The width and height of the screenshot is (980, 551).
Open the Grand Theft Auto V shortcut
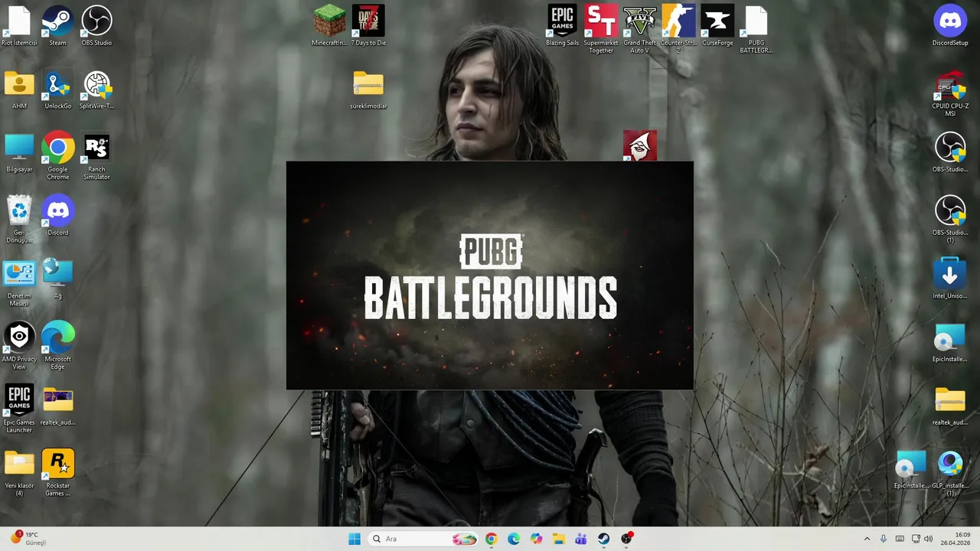pyautogui.click(x=639, y=29)
